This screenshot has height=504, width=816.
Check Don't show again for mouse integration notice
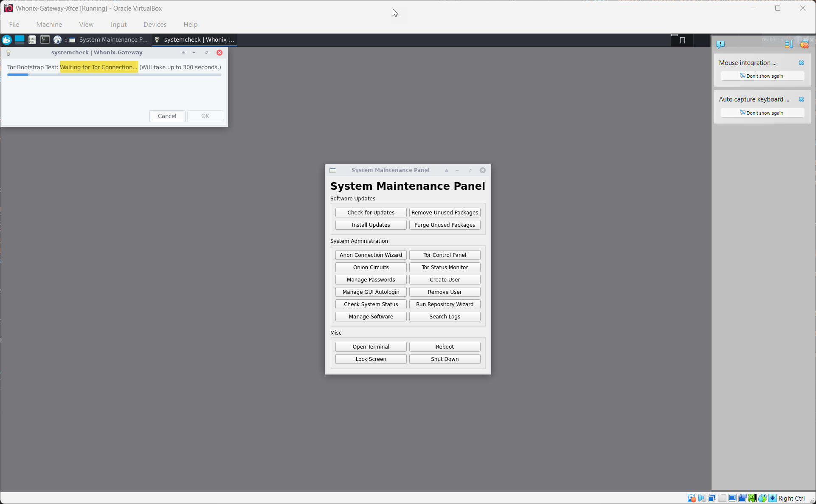[x=762, y=76]
